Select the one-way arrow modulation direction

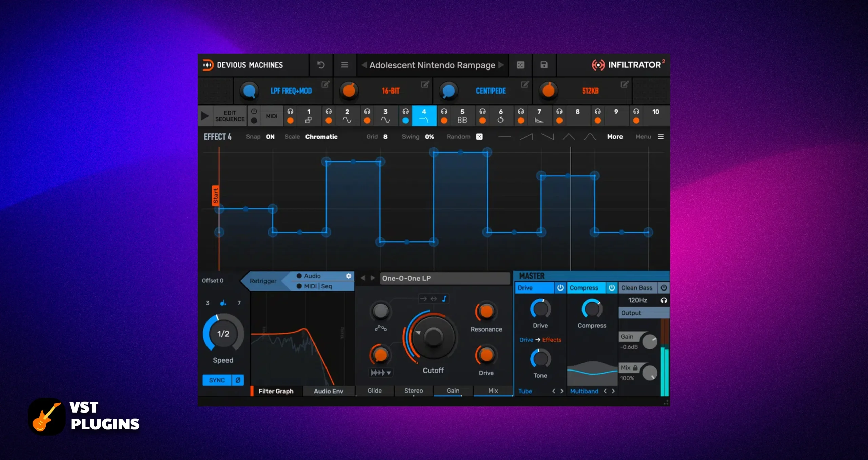coord(423,299)
